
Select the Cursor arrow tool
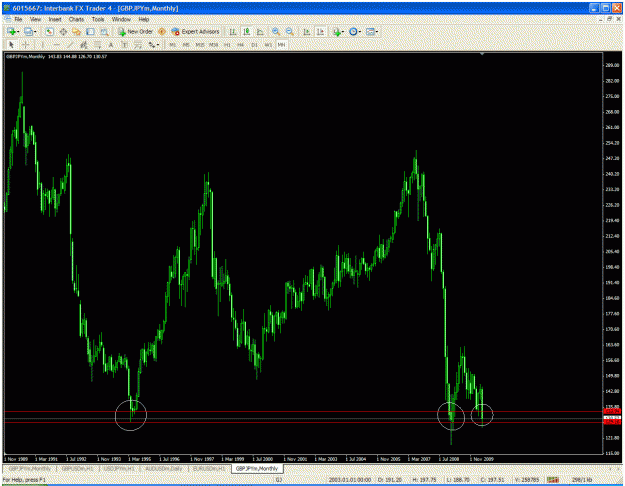click(11, 45)
